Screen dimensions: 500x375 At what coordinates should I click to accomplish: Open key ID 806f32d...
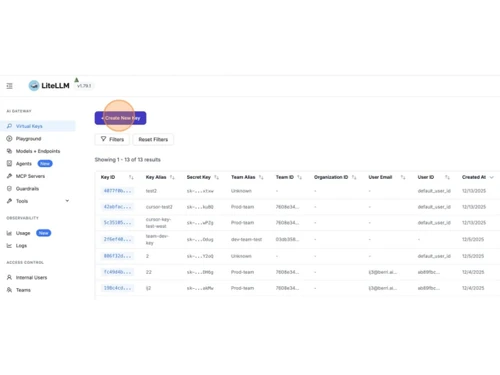point(117,256)
